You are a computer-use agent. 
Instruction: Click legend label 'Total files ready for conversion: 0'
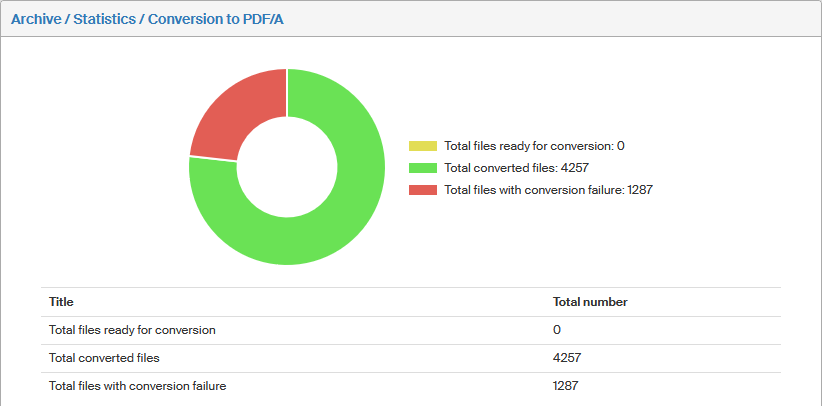pos(534,146)
